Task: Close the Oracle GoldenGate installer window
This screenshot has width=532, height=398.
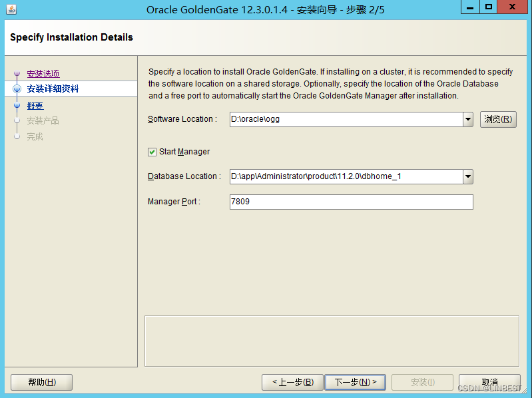Action: 512,7
